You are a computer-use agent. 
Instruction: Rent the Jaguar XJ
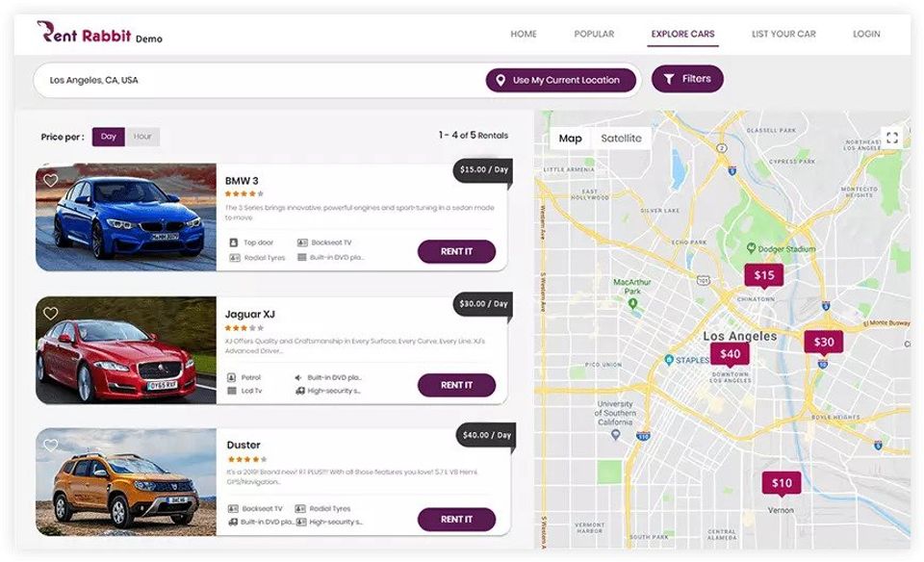point(456,385)
